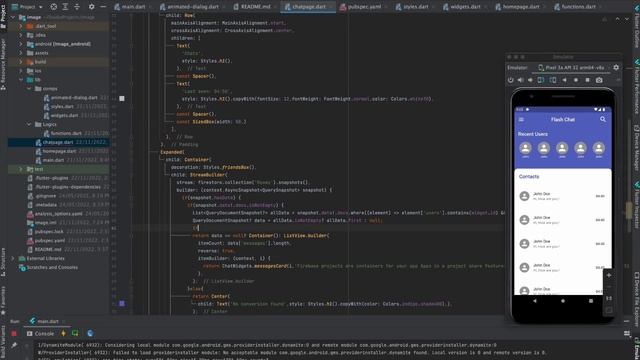Click the emulator volume down icon
Viewport: 640px width, 360px height.
530,80
